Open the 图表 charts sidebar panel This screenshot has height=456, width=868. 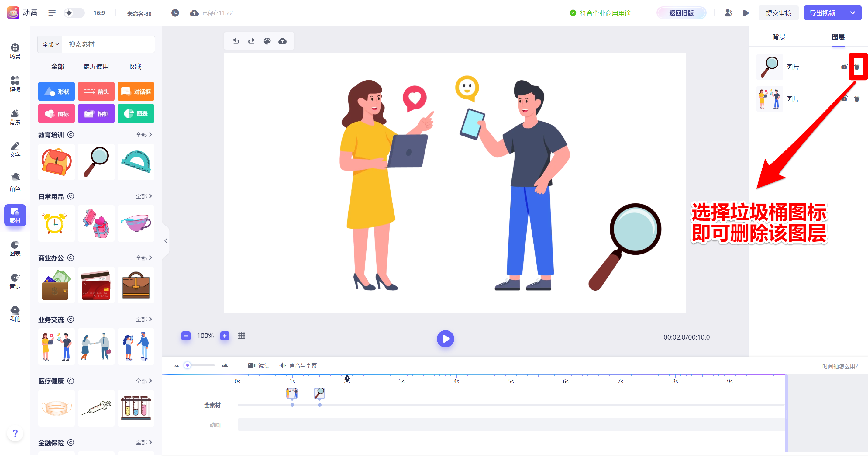tap(15, 248)
